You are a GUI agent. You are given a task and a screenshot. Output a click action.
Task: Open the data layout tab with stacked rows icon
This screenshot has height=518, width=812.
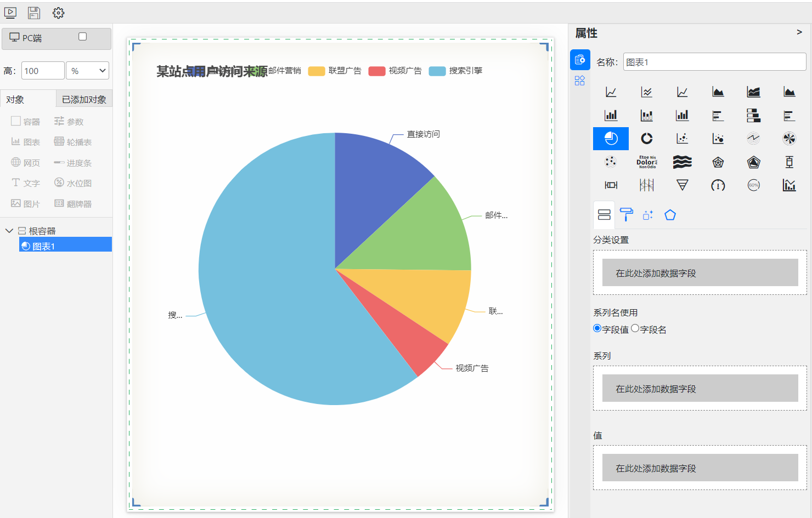[604, 215]
